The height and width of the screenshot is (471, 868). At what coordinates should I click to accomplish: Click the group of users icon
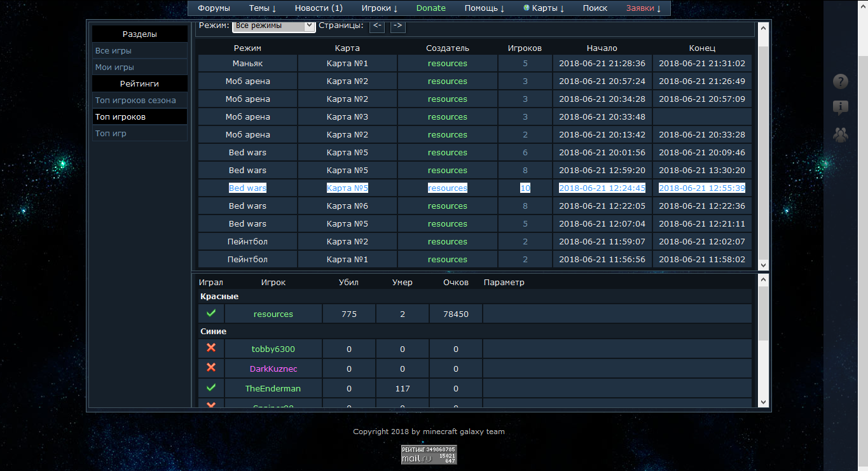[841, 134]
